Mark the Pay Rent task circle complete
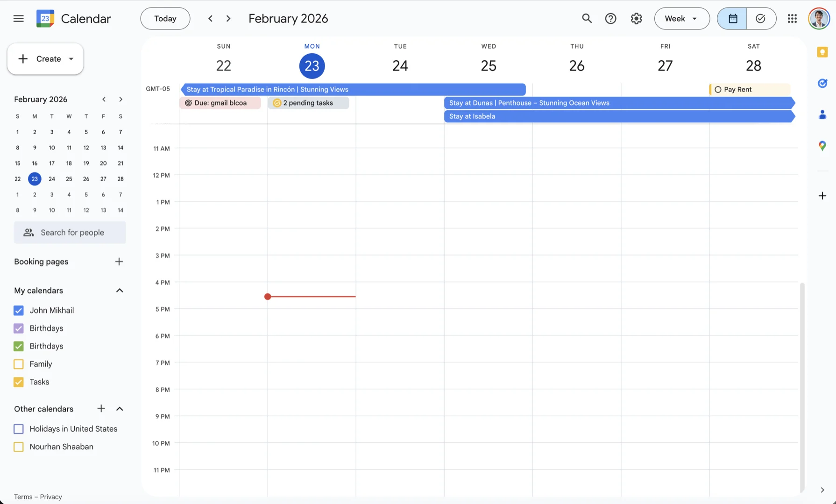 (718, 90)
